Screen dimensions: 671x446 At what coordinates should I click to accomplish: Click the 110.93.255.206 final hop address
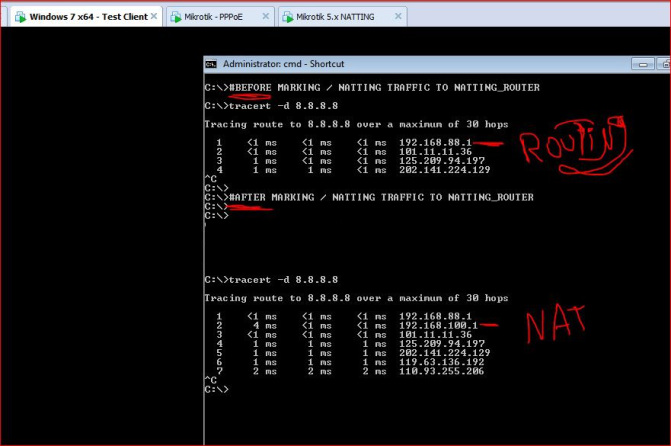441,370
